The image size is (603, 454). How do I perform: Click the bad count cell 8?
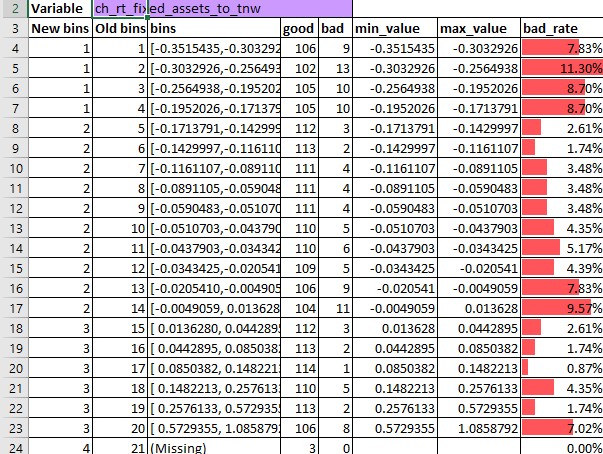[x=335, y=428]
